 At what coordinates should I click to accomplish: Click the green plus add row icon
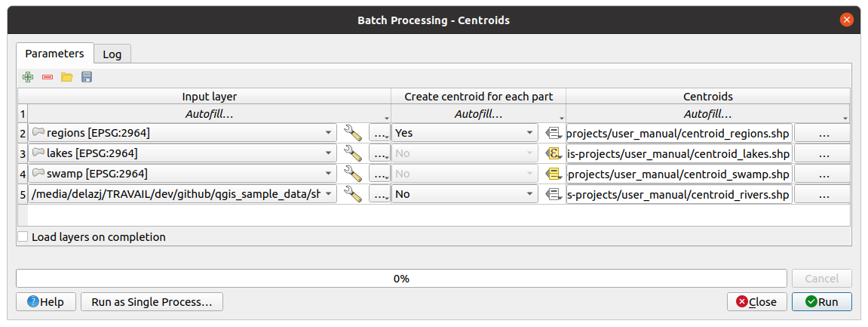click(x=28, y=77)
